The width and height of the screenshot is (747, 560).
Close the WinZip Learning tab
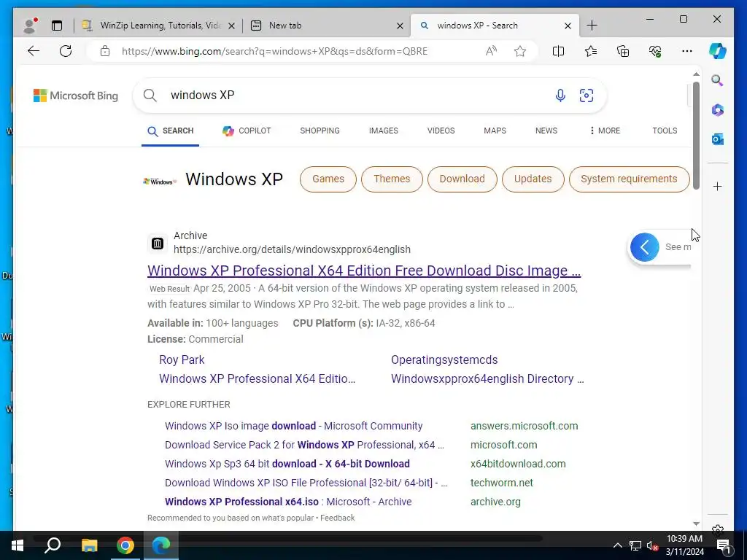click(231, 26)
